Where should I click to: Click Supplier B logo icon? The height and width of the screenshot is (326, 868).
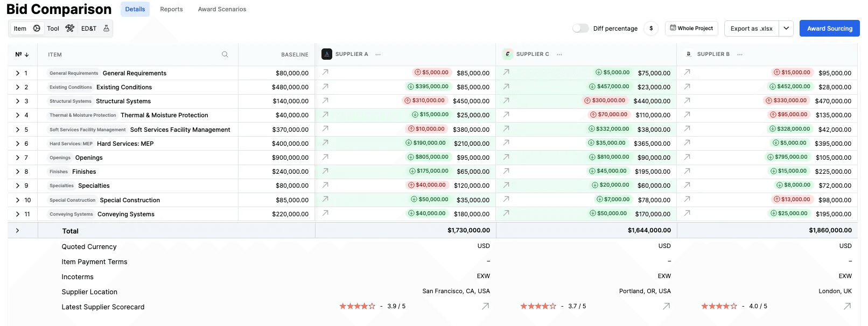pyautogui.click(x=688, y=54)
